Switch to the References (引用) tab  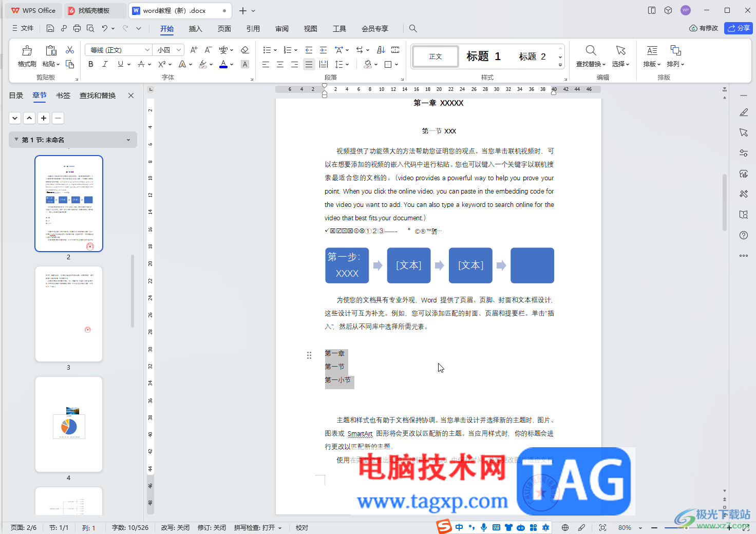click(253, 29)
